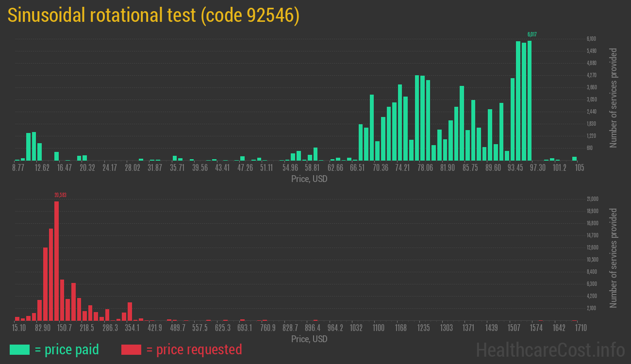Click the 'Price, USD' label under the green chart
631x364 pixels.
[309, 179]
